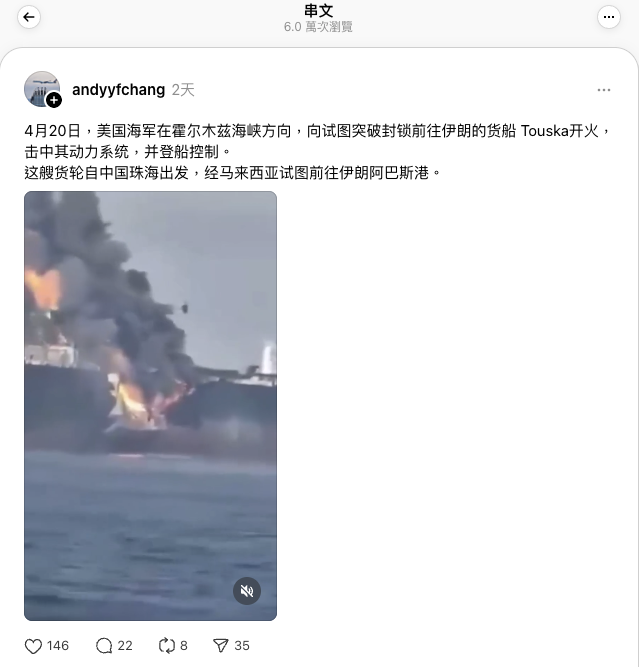Select the 串文 header title
Screen dimensions: 639x667
(318, 10)
